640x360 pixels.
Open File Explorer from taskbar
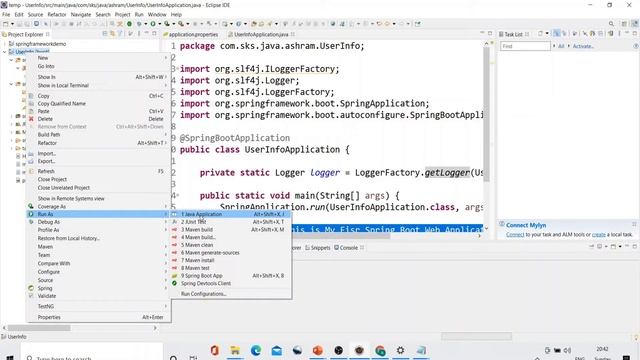coord(235,350)
